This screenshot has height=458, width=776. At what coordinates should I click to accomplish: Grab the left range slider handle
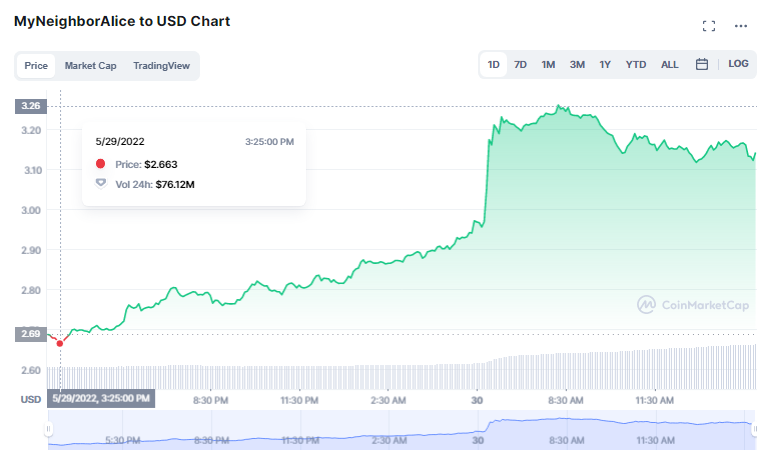(48, 429)
